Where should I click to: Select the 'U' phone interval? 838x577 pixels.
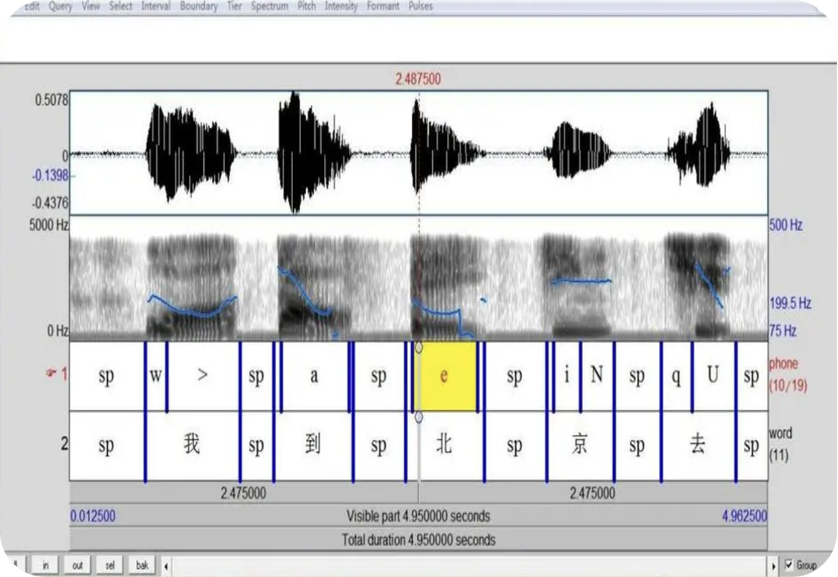pyautogui.click(x=713, y=376)
